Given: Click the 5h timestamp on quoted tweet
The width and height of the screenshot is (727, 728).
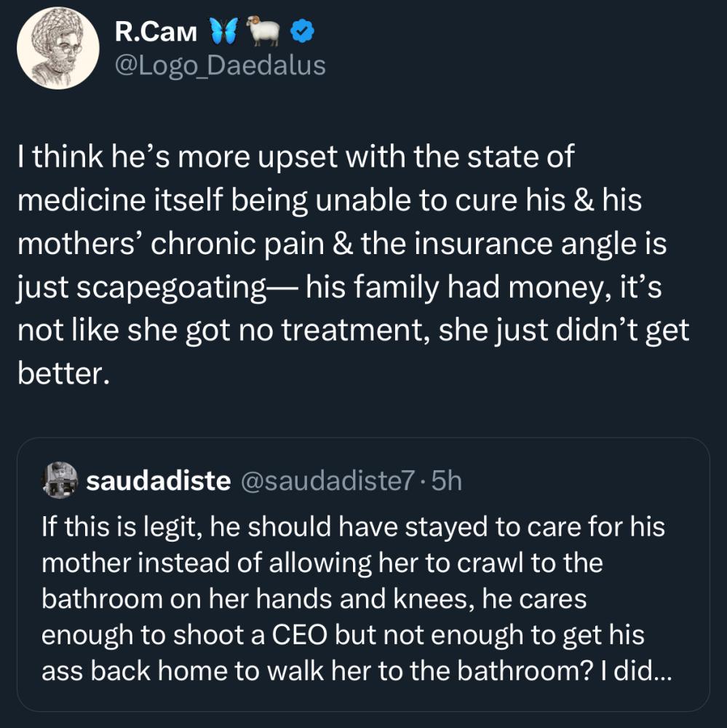Looking at the screenshot, I should pos(447,480).
